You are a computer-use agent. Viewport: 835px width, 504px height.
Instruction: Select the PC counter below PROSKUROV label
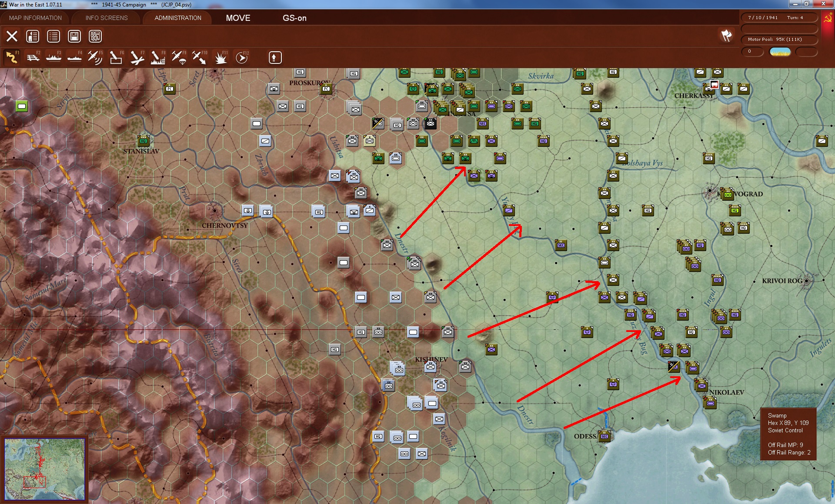click(326, 89)
